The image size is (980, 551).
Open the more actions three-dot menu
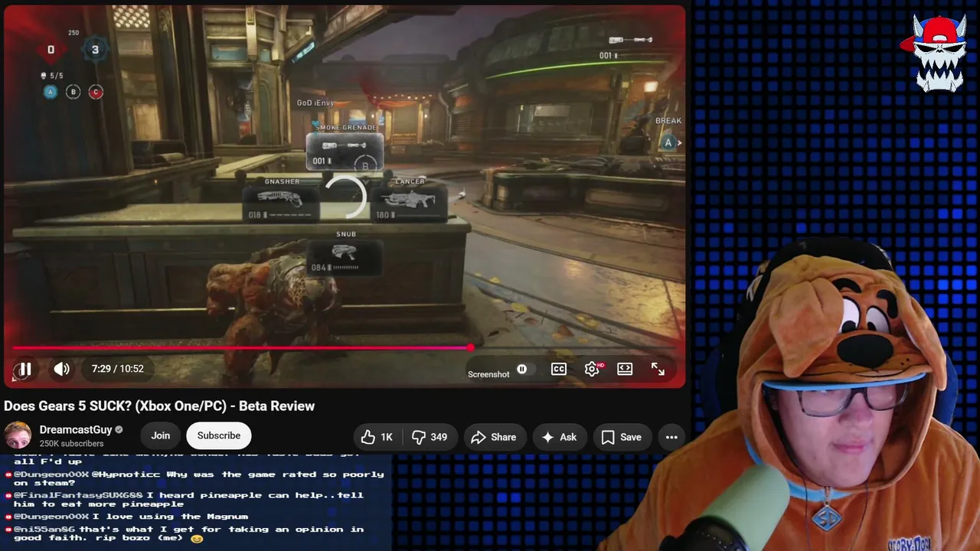[x=671, y=437]
